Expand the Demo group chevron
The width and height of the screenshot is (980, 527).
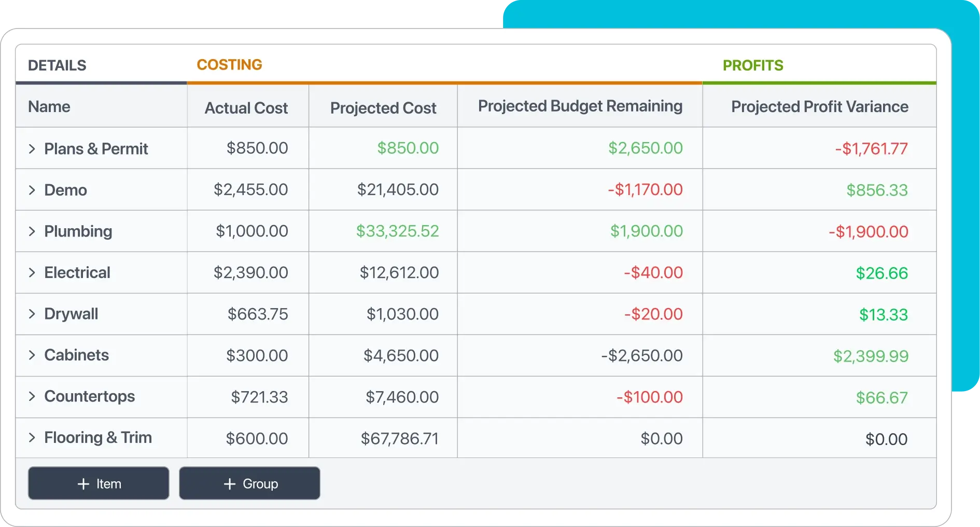click(32, 190)
